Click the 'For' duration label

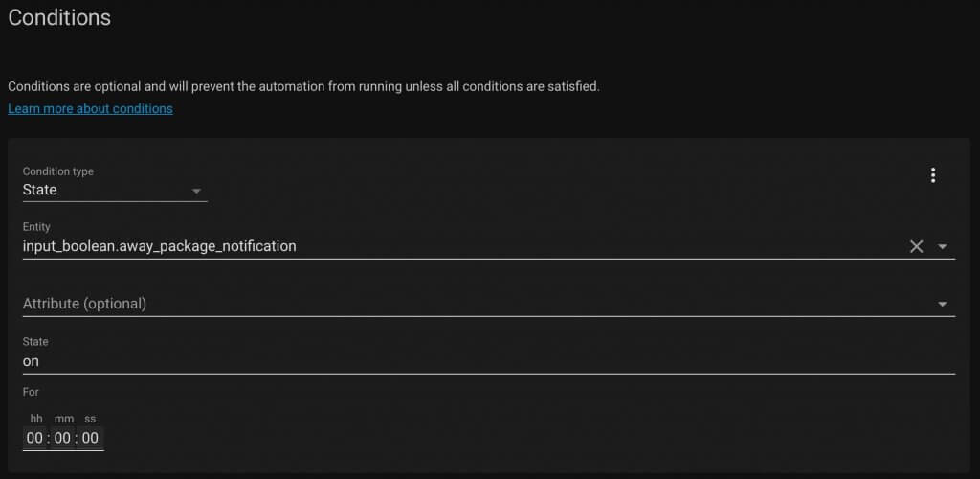pyautogui.click(x=31, y=392)
